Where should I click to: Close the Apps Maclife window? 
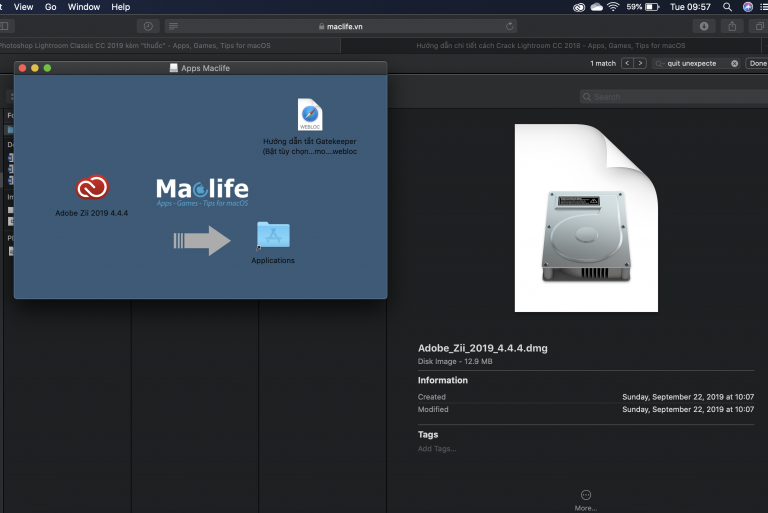(x=23, y=68)
